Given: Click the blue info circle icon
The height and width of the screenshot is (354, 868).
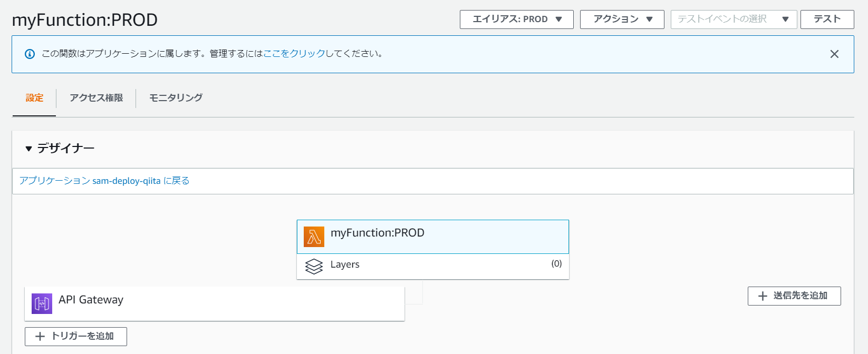Looking at the screenshot, I should pos(30,54).
